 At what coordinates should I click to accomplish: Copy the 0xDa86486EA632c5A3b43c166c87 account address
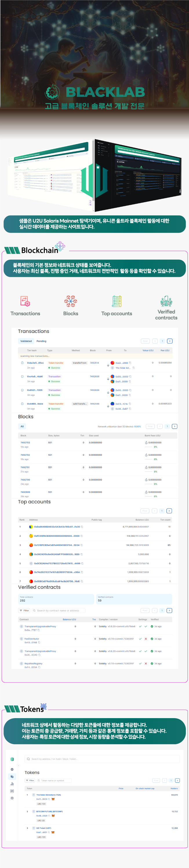pyautogui.click(x=82, y=527)
